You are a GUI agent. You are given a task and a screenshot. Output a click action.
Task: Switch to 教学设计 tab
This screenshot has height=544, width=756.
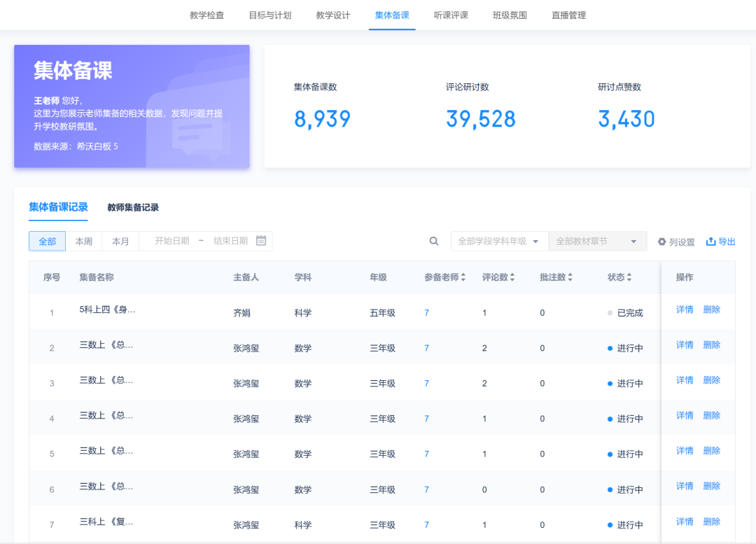tap(332, 15)
